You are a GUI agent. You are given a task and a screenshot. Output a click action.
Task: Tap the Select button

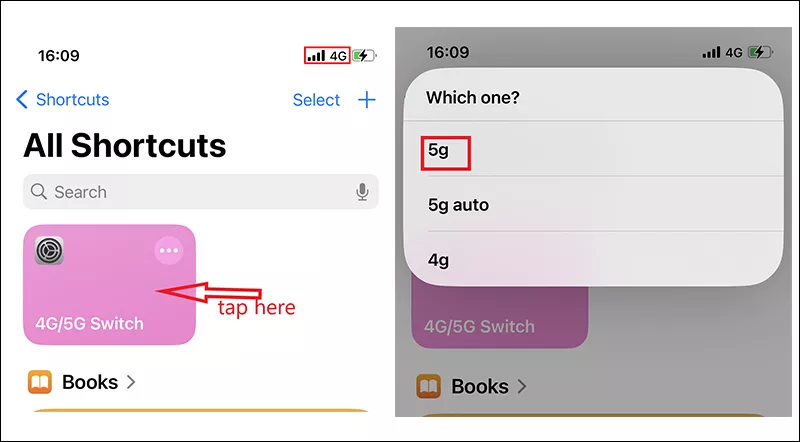click(x=316, y=100)
